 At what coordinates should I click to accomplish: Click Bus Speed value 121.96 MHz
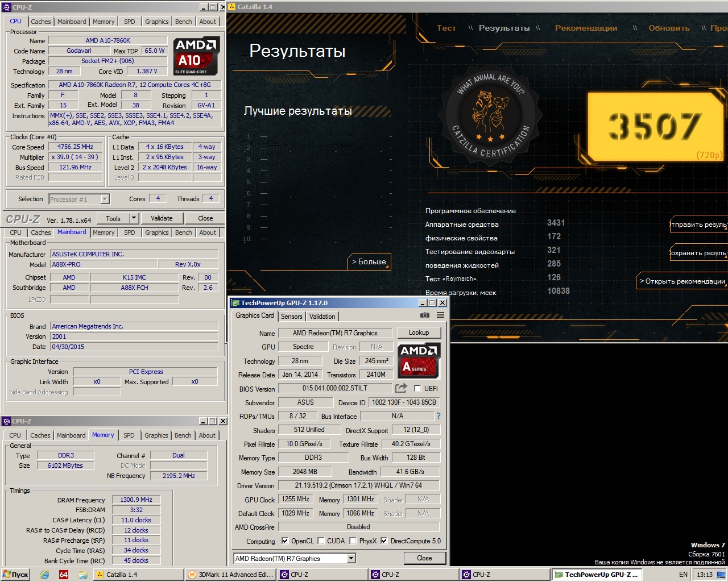point(75,167)
